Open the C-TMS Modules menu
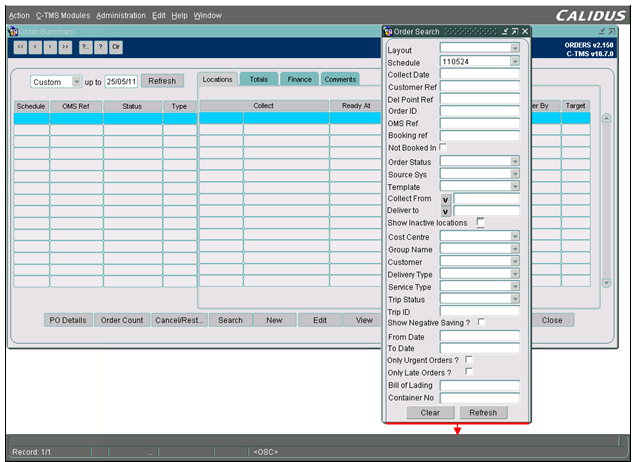632x462 pixels. tap(63, 16)
